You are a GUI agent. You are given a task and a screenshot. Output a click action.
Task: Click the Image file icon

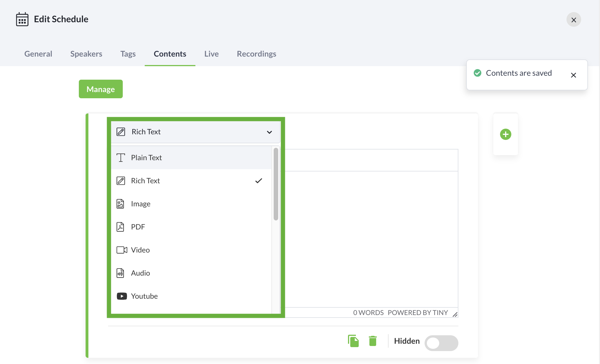tap(121, 204)
